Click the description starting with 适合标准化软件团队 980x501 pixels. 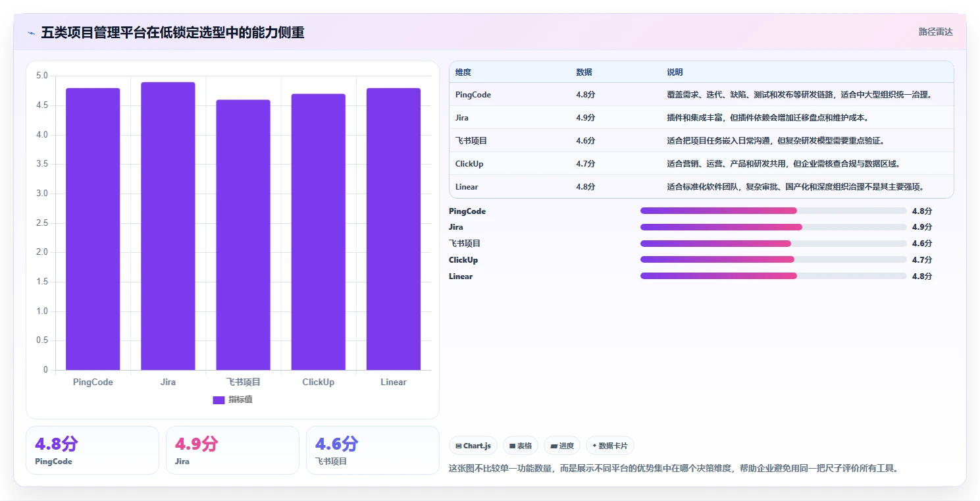point(796,187)
